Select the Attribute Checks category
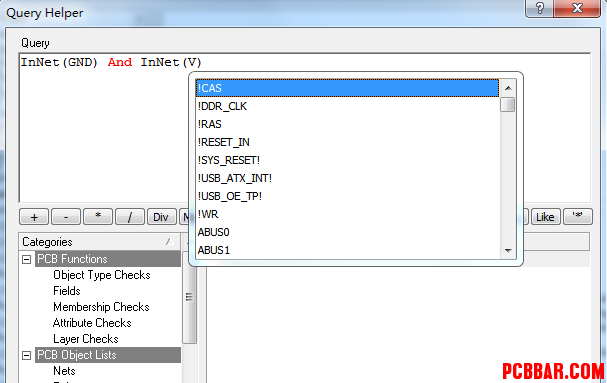 click(92, 323)
